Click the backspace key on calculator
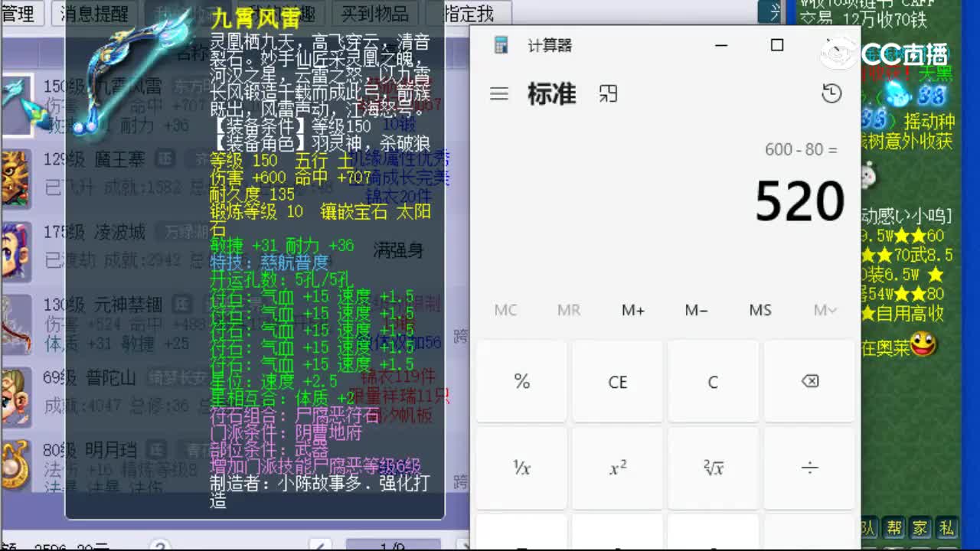The image size is (980, 551). 809,381
